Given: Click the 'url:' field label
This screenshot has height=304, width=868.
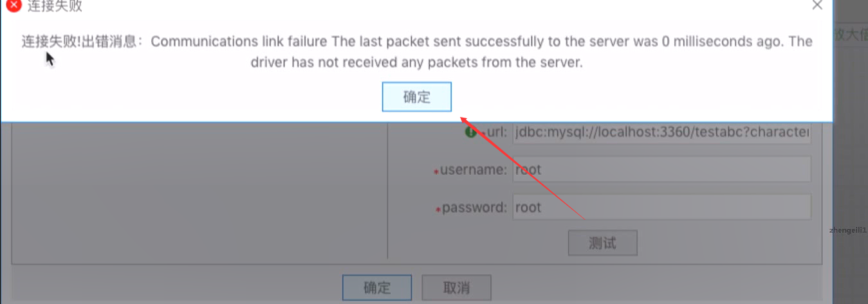Looking at the screenshot, I should (497, 132).
